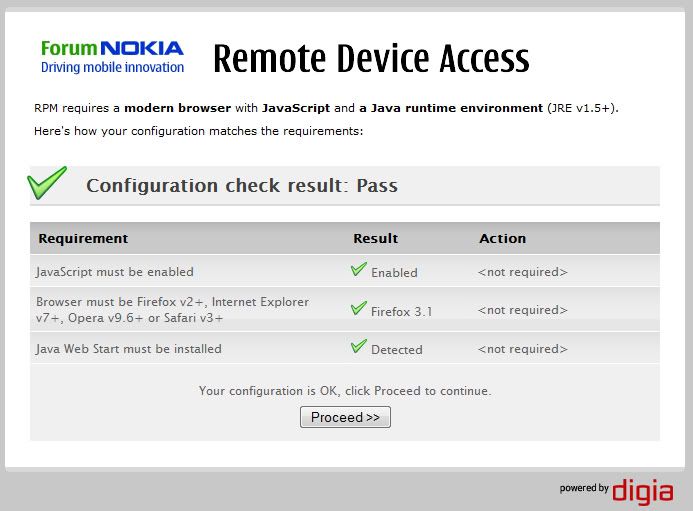Click the Requirement column header
Viewport: 693px width, 511px height.
[x=83, y=238]
